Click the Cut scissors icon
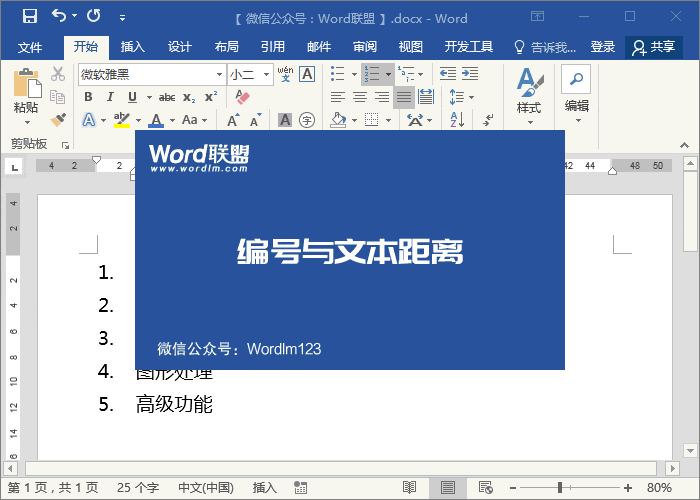 coord(58,74)
